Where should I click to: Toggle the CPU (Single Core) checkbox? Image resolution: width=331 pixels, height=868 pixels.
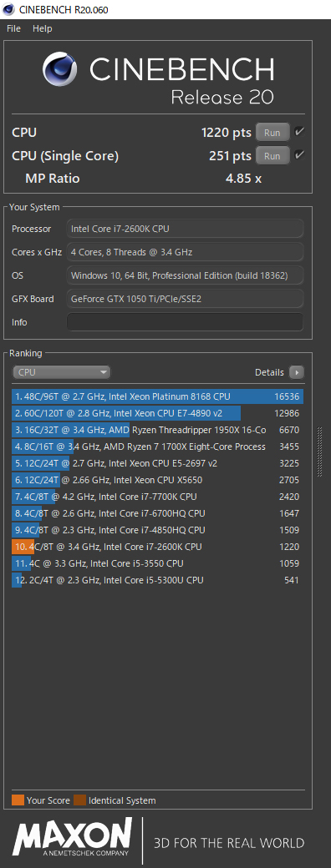tap(299, 155)
